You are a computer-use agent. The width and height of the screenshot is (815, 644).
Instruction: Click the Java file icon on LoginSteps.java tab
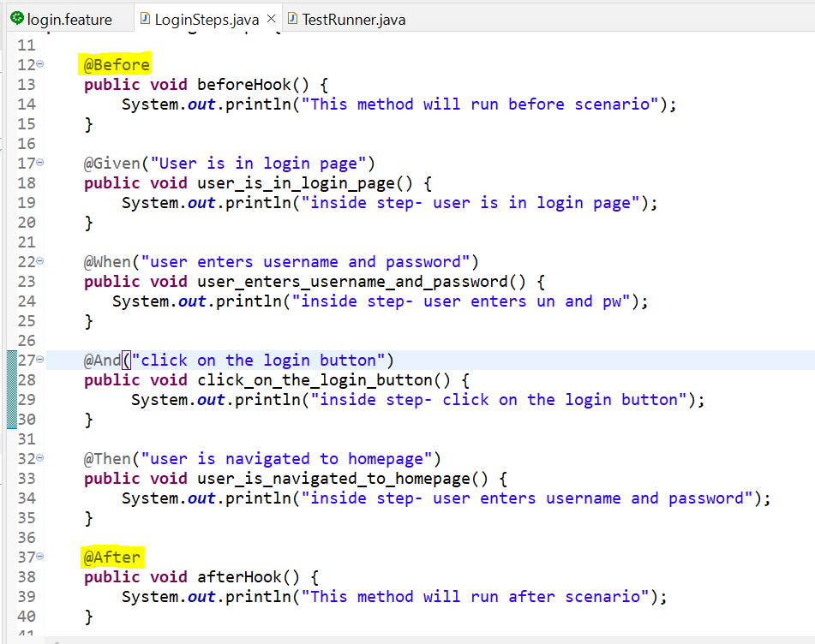point(145,18)
